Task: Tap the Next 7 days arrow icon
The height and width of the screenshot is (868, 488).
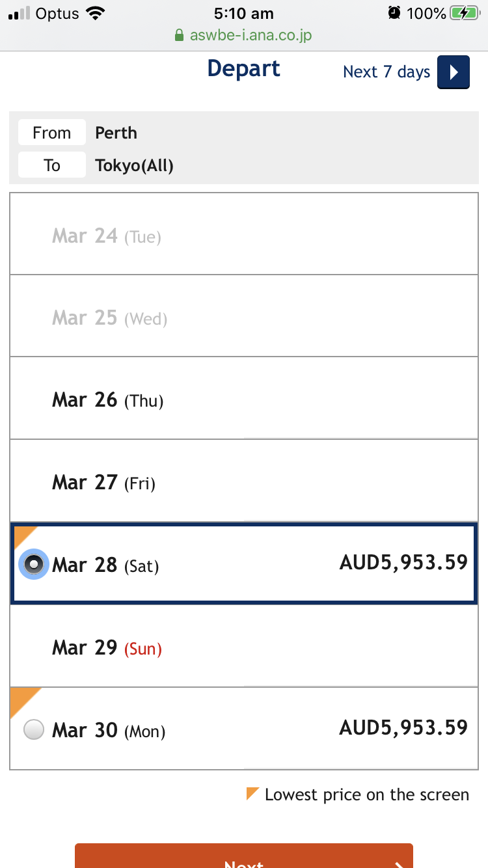Action: tap(453, 72)
